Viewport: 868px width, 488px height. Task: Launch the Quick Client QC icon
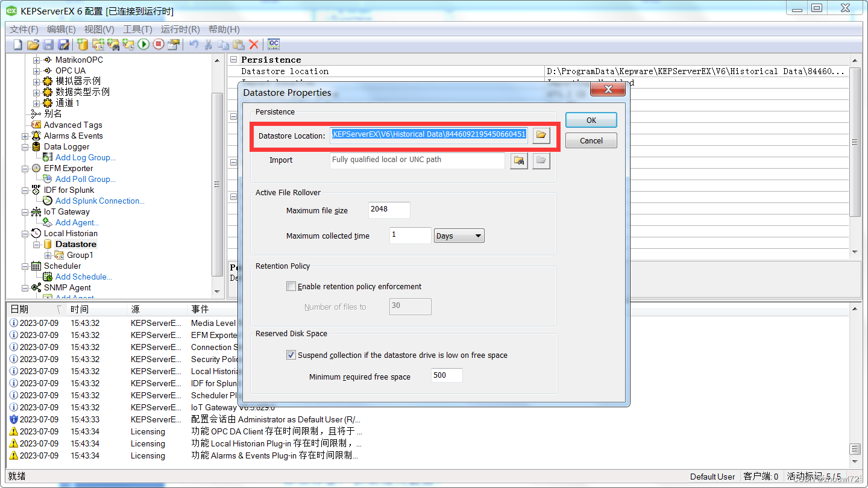pos(274,44)
